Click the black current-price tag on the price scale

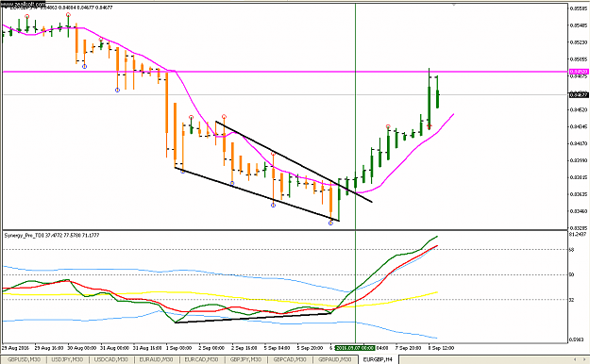[579, 94]
